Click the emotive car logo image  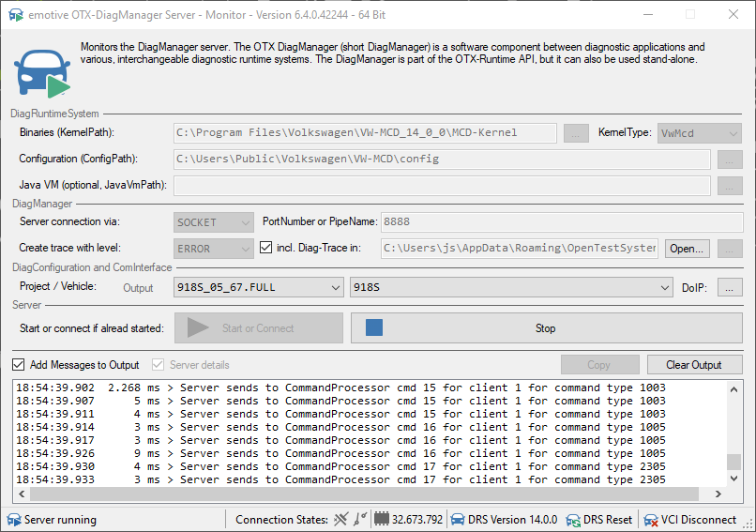click(42, 69)
